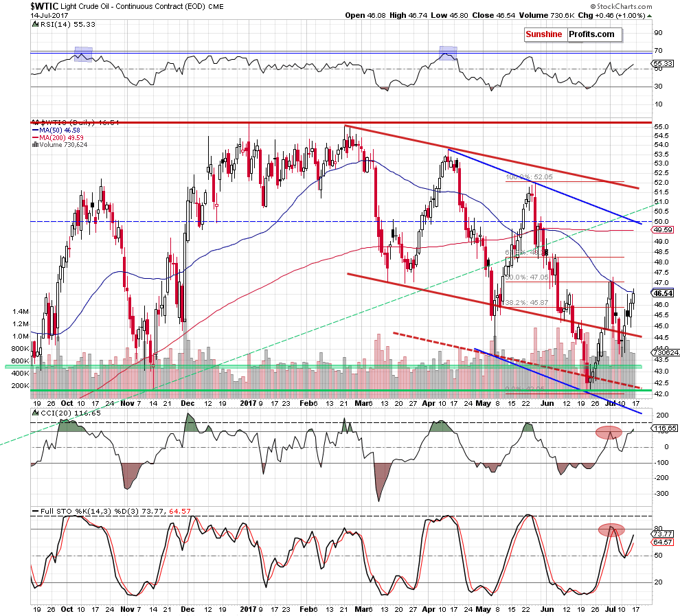Viewport: 680px width, 616px height.
Task: Click the Close 46.54 value in the header
Action: tap(494, 15)
